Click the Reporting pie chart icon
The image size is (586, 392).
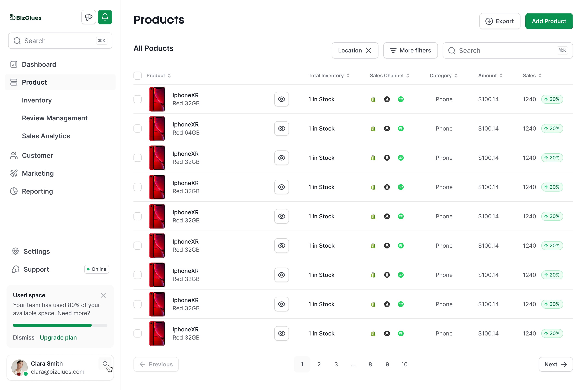coord(14,192)
